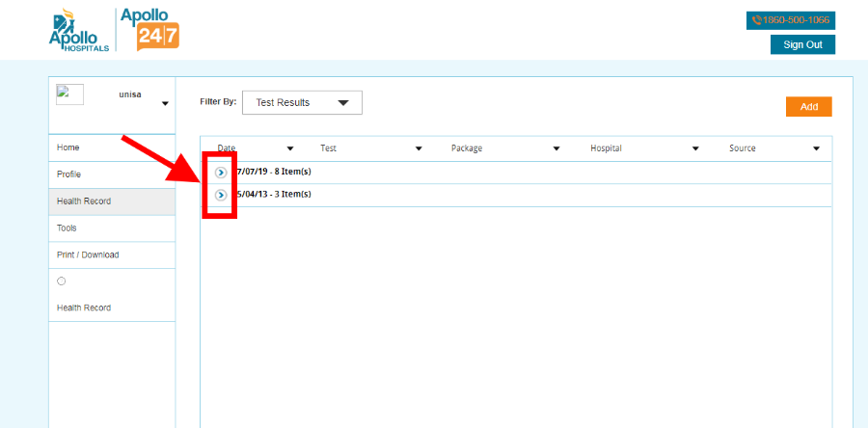Click the Apollo 24/7 logo
The height and width of the screenshot is (428, 868).
(x=149, y=29)
